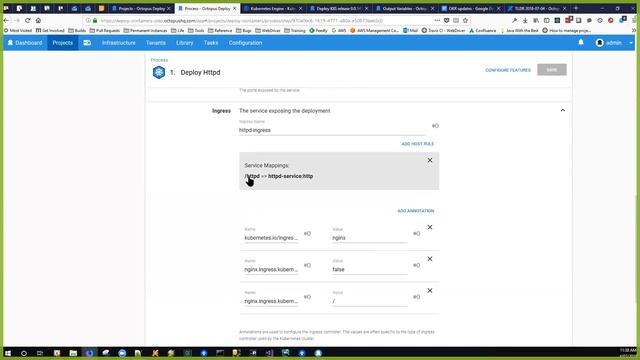Open Cortana search in taskbar
The image size is (640, 360).
pos(24,353)
